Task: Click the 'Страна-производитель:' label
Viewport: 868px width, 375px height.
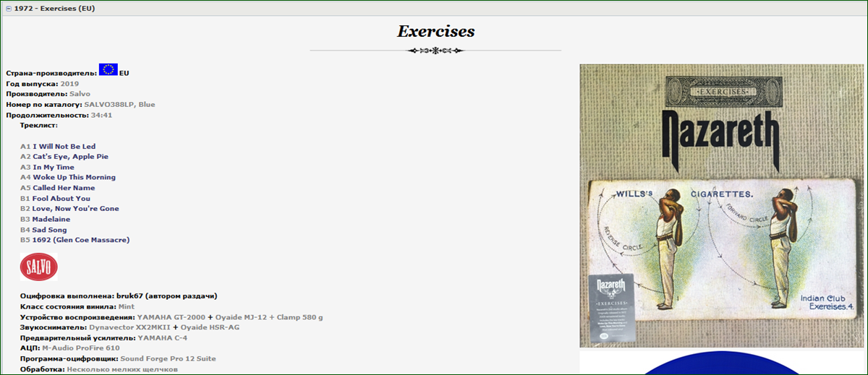Action: click(51, 73)
